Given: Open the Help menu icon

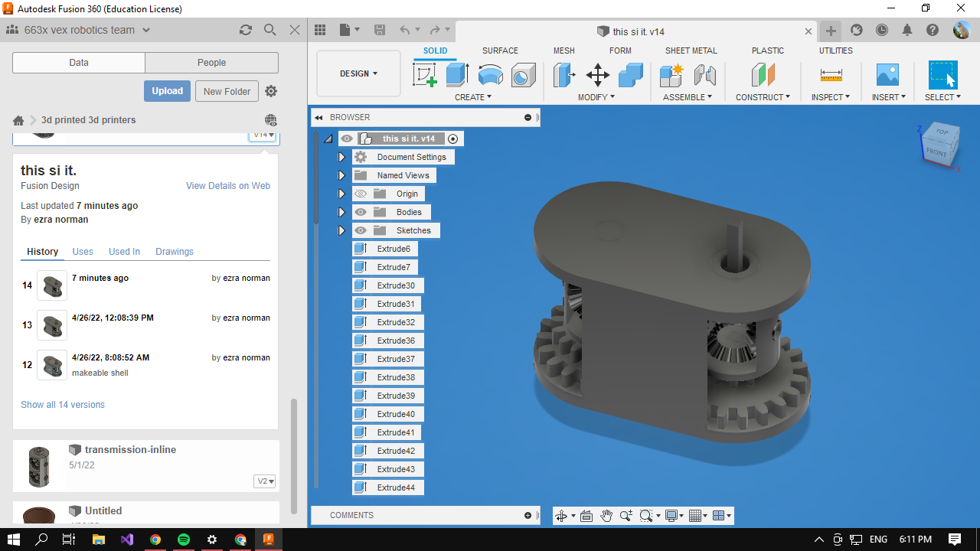Looking at the screenshot, I should click(933, 30).
